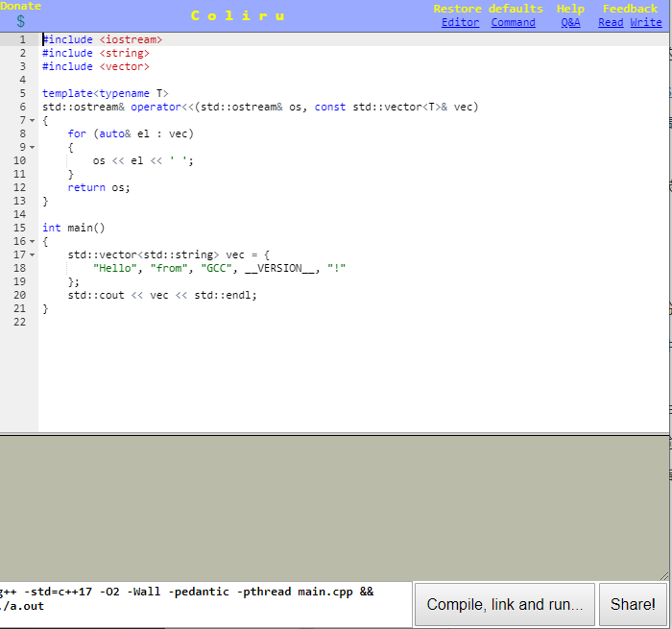Open the Command restore-defaults link

point(513,23)
